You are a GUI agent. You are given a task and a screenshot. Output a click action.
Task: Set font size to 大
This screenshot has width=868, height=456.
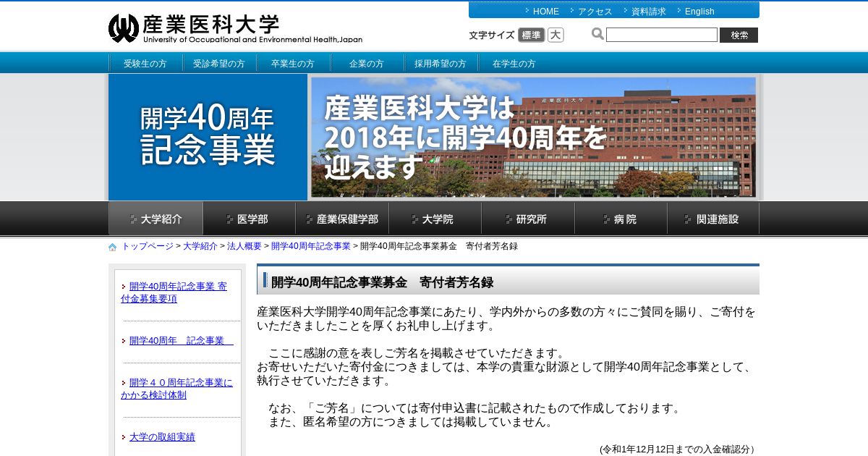coord(556,35)
